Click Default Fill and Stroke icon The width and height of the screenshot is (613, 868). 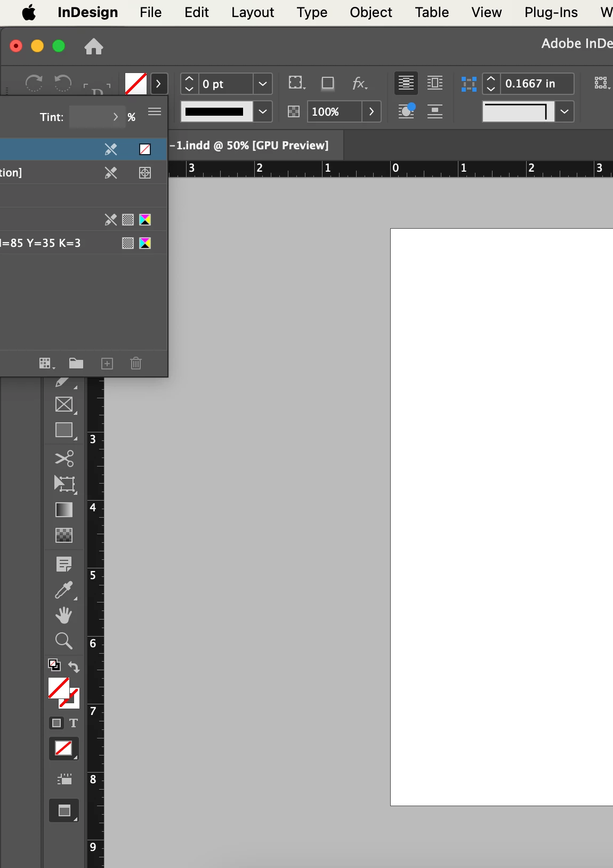point(54,665)
